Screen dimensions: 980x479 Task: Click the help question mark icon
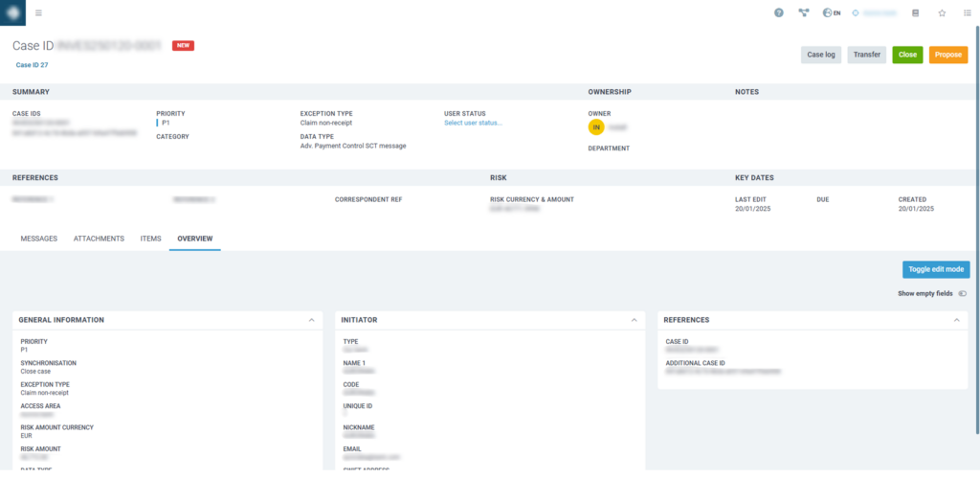pos(779,13)
